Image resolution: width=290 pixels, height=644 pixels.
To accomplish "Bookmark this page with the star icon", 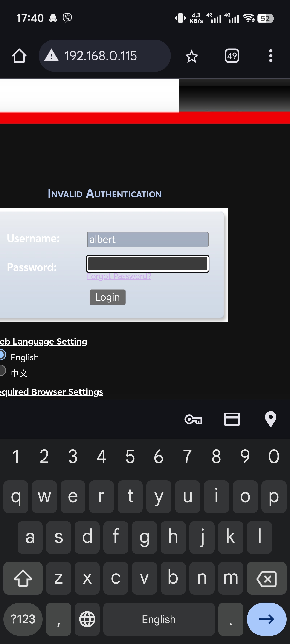I will point(192,56).
